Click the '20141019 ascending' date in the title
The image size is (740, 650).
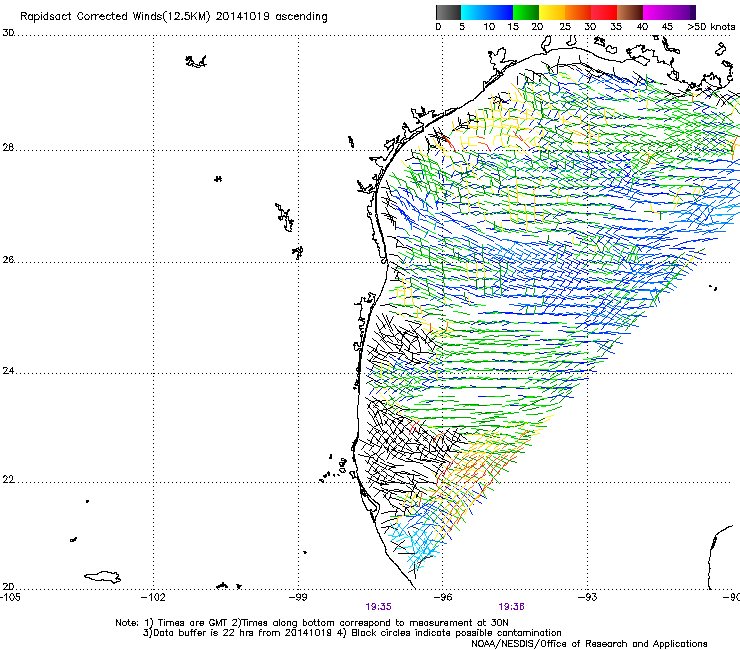[271, 17]
